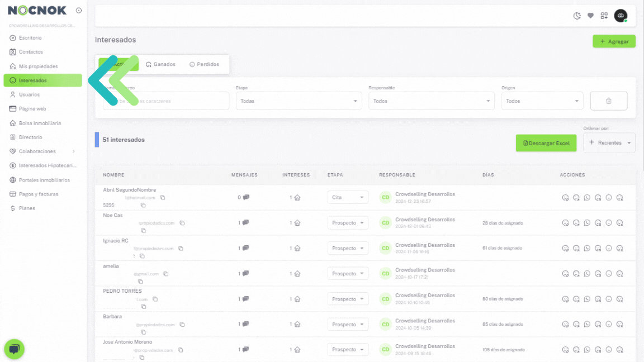
Task: Open WhatsApp icon for Abril SegundoNombre
Action: 587,197
